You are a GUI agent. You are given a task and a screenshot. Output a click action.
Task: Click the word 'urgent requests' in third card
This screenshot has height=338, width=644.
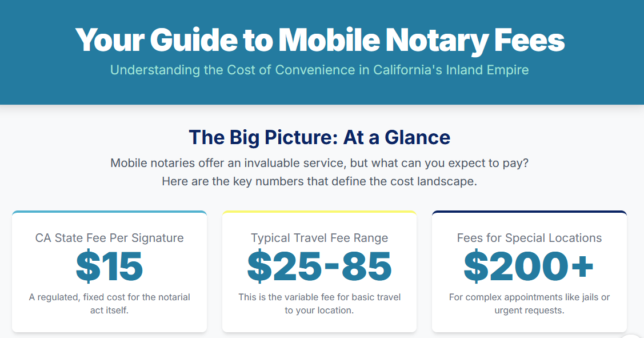529,311
